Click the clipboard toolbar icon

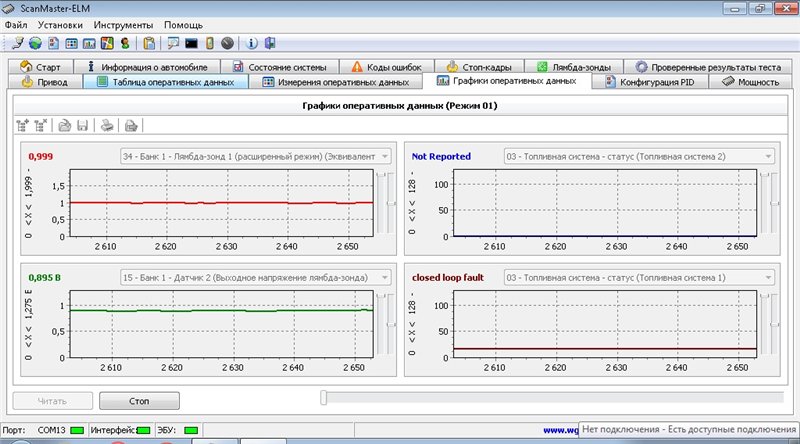(x=149, y=43)
